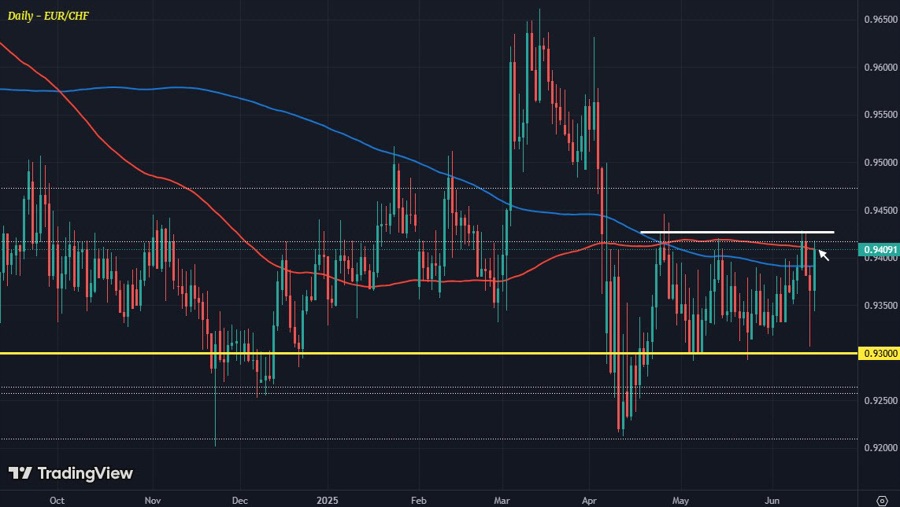Select the yellow 0.93000 price label
The width and height of the screenshot is (900, 507).
tap(878, 353)
